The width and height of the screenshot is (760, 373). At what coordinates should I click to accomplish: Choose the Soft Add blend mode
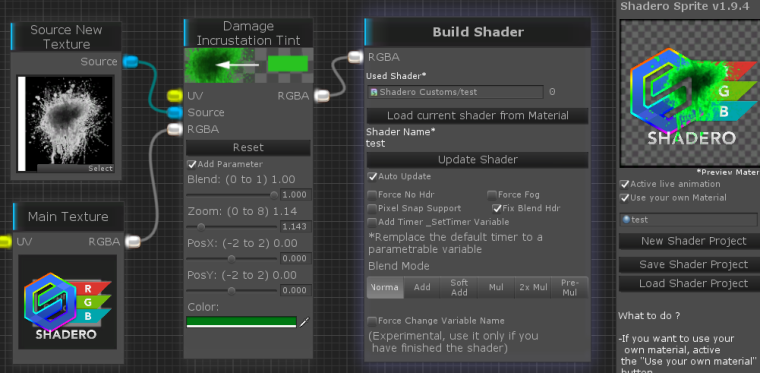click(459, 287)
